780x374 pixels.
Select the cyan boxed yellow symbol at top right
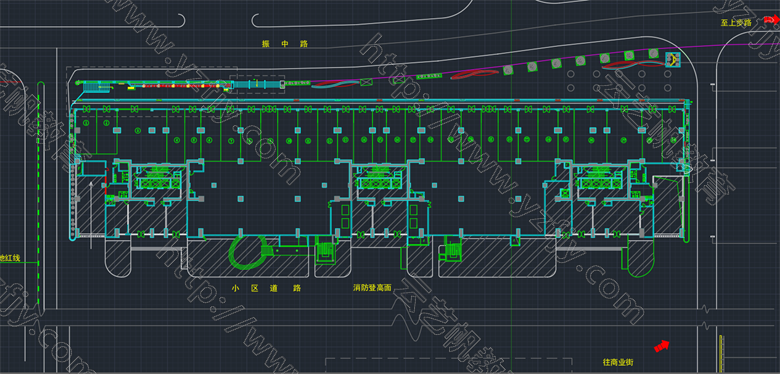point(673,59)
